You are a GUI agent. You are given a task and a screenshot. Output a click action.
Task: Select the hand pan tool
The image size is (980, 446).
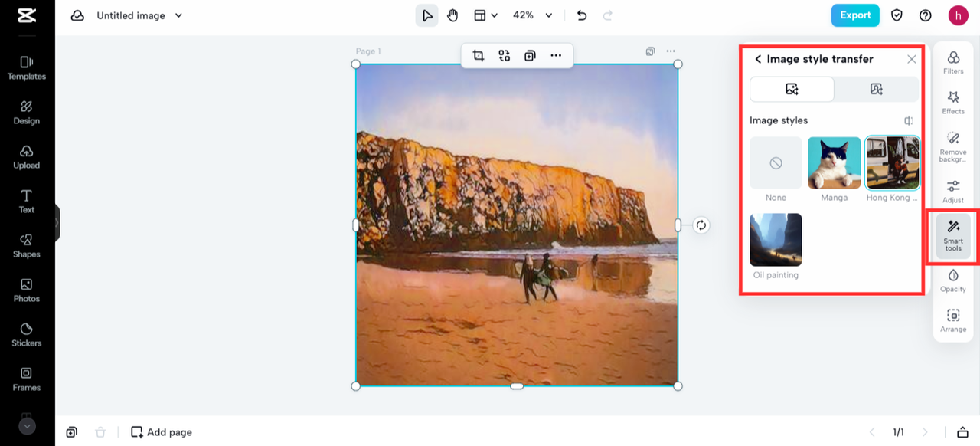point(452,15)
